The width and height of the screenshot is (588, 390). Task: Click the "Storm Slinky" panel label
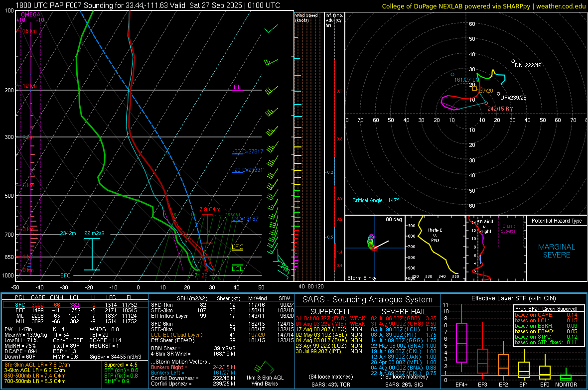[x=361, y=278]
